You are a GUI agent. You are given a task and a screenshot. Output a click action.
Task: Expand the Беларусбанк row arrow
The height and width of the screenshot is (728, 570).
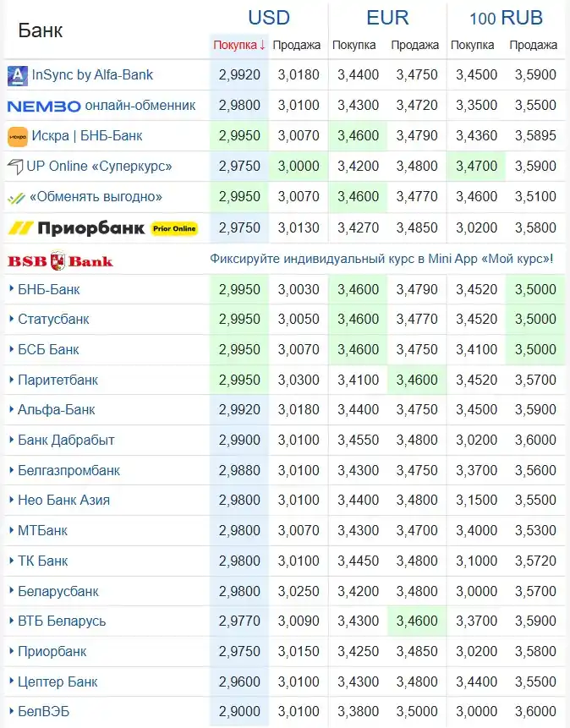pyautogui.click(x=11, y=590)
